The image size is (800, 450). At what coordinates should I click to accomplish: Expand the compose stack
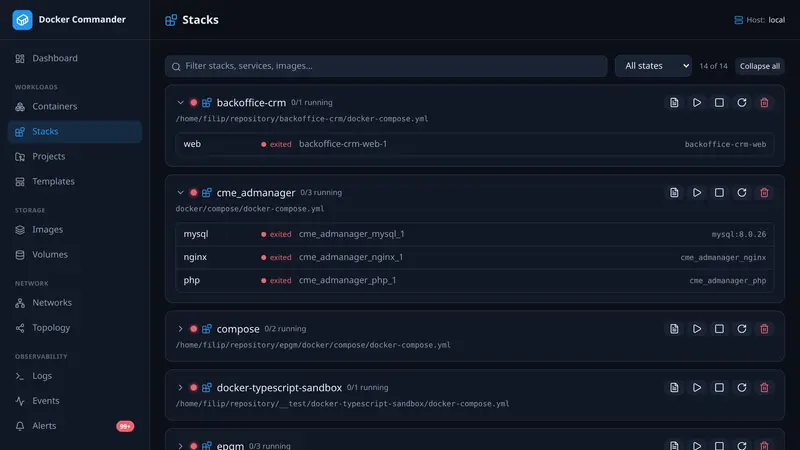[180, 329]
